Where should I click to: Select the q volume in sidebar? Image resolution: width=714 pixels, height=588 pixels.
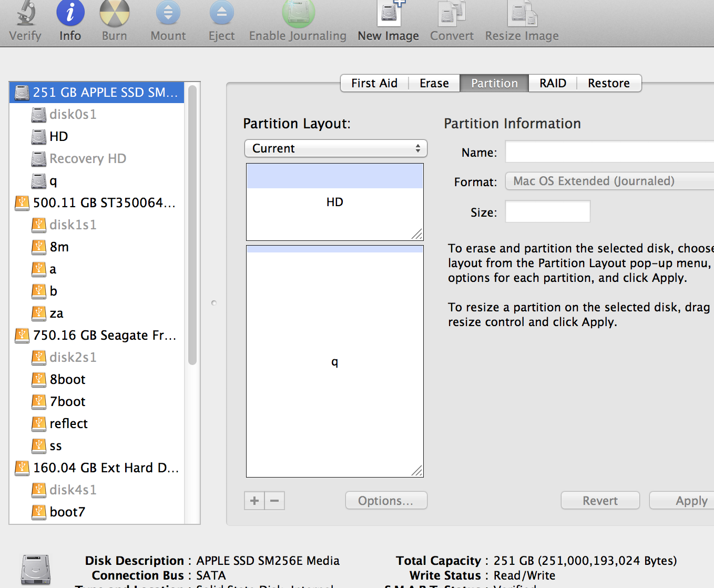point(97,181)
